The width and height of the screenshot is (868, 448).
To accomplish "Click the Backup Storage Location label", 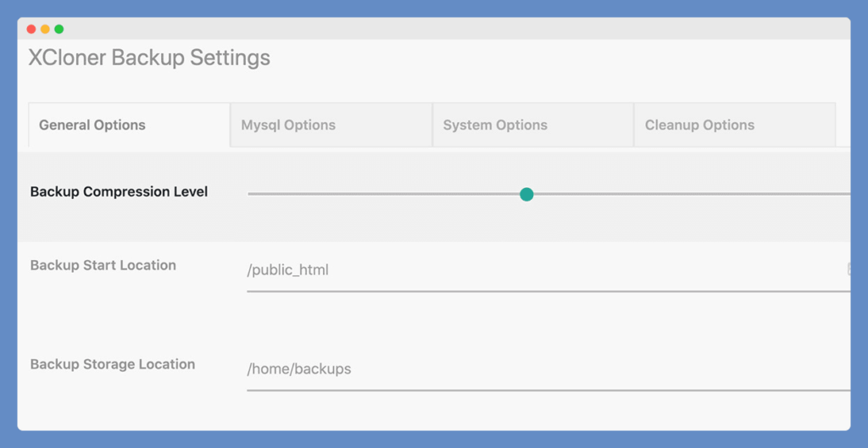I will (113, 364).
